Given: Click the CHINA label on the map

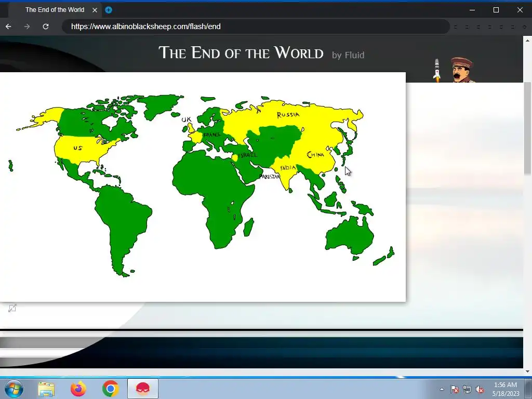Looking at the screenshot, I should click(x=315, y=155).
